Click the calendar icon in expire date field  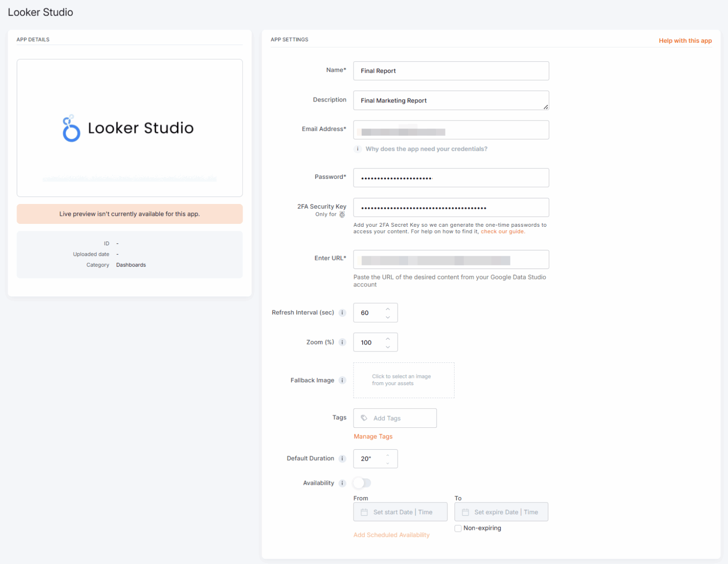pos(465,512)
